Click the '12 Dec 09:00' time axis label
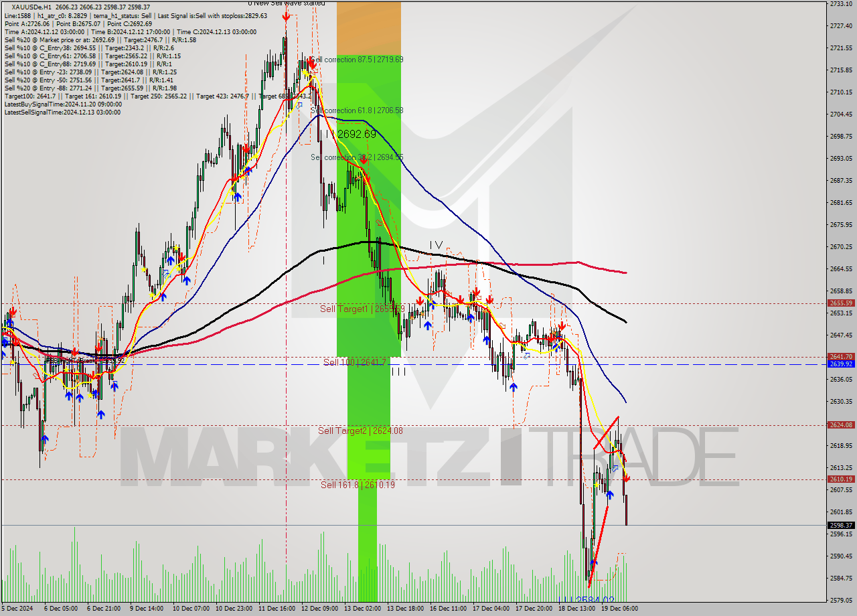The image size is (857, 616). [319, 609]
